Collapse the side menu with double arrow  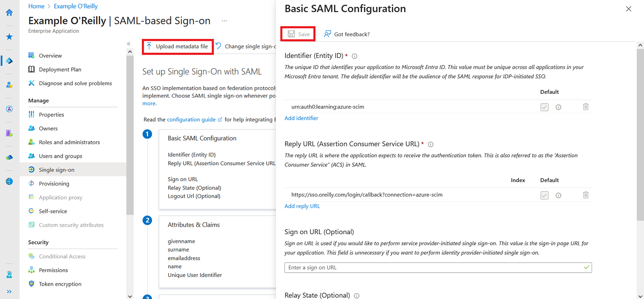(x=129, y=44)
